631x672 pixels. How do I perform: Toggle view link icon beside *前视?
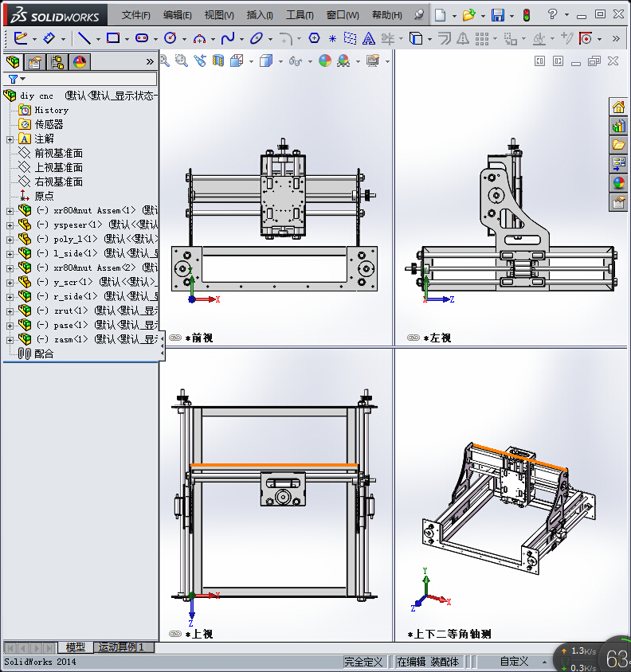(x=175, y=338)
